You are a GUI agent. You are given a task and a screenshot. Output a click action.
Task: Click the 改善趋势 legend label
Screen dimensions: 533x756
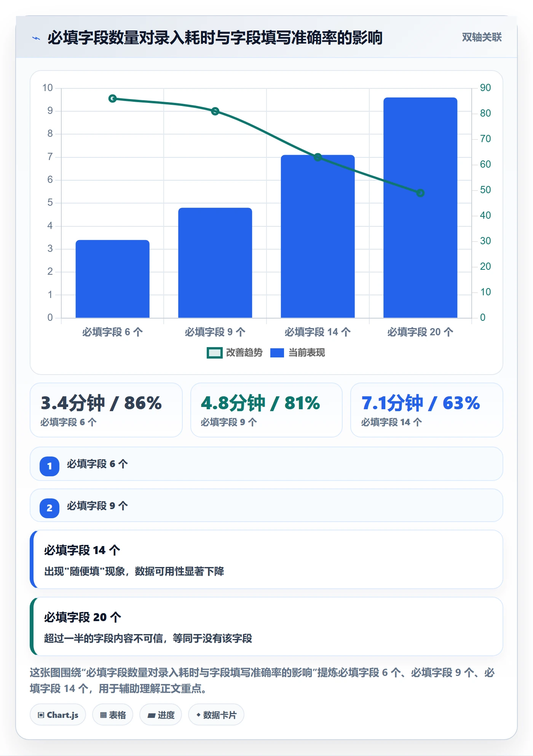244,353
